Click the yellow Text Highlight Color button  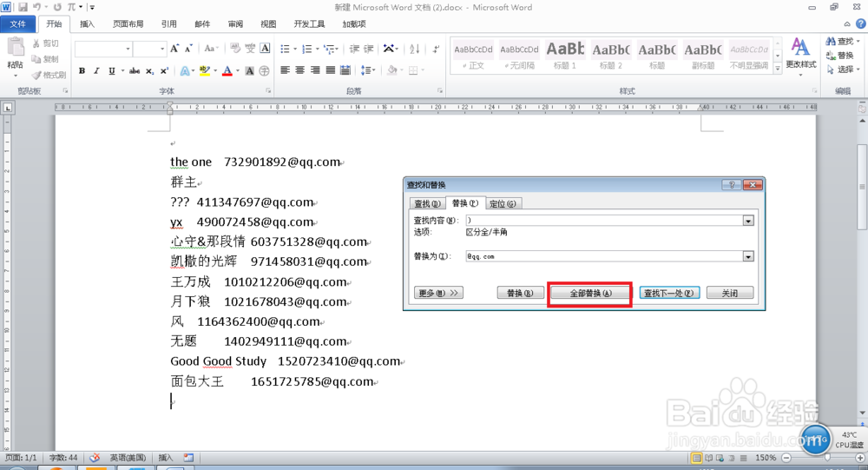tap(204, 71)
